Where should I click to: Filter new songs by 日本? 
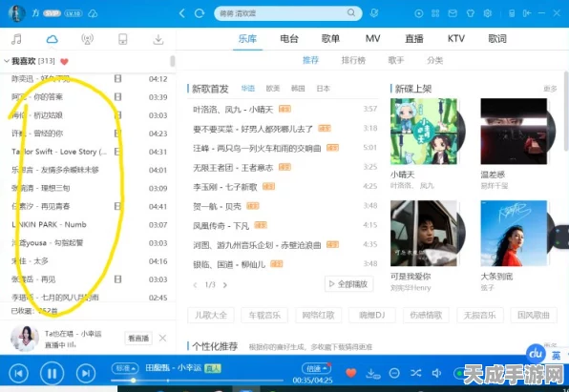coord(323,89)
